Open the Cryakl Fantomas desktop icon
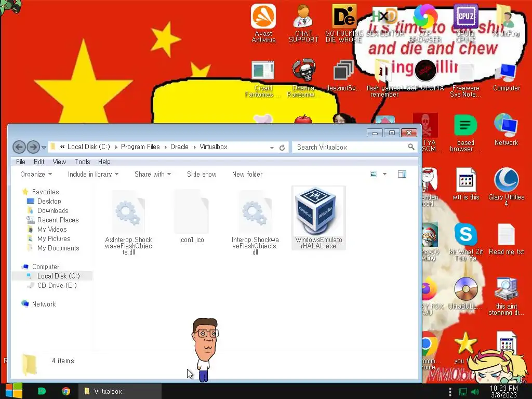The width and height of the screenshot is (532, 399). (x=263, y=79)
